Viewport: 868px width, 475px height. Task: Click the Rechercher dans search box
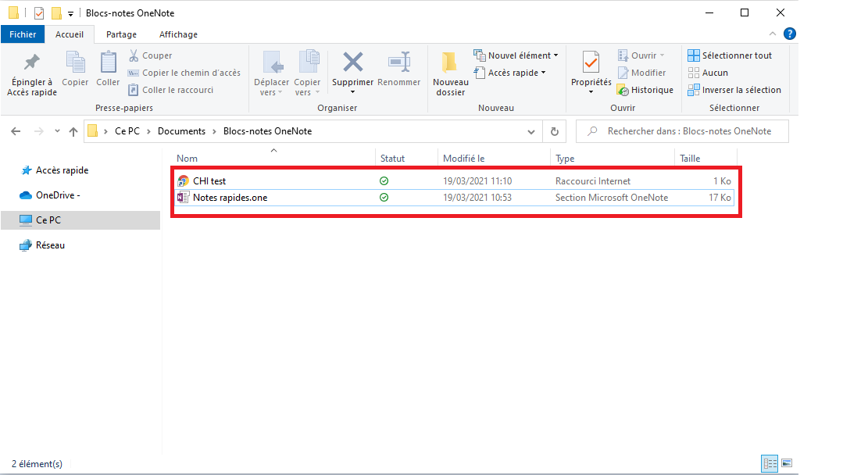(683, 131)
